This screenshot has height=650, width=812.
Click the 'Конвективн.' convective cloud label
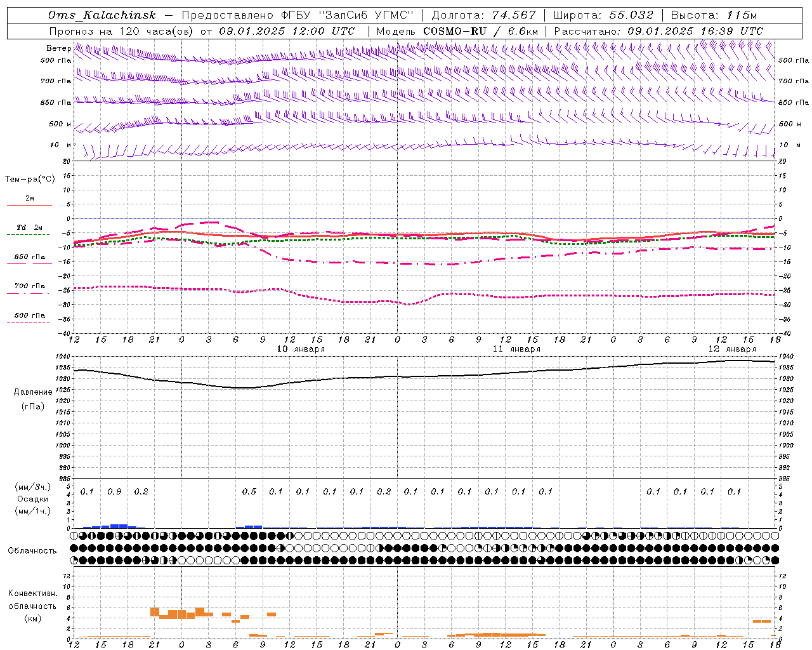(33, 594)
